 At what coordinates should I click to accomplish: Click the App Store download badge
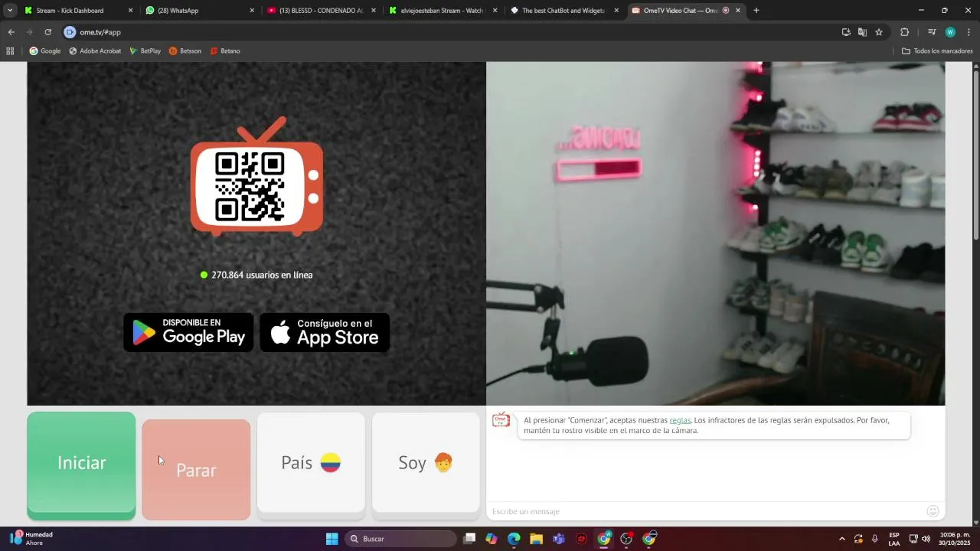click(325, 332)
